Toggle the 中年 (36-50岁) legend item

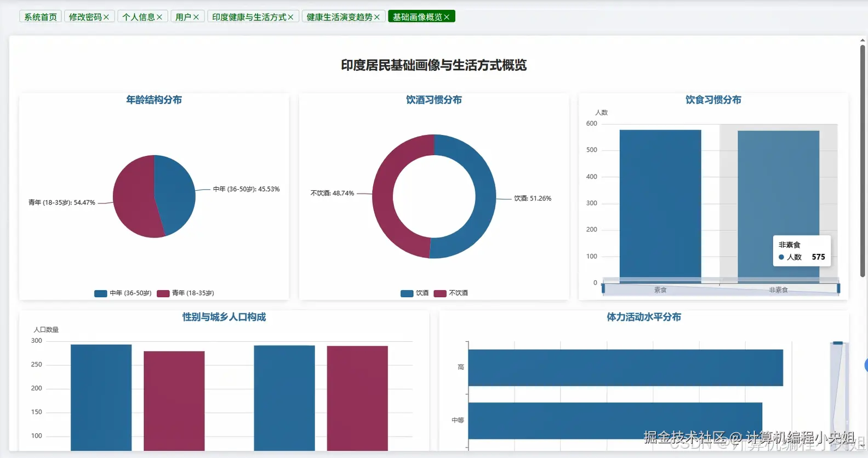click(123, 293)
